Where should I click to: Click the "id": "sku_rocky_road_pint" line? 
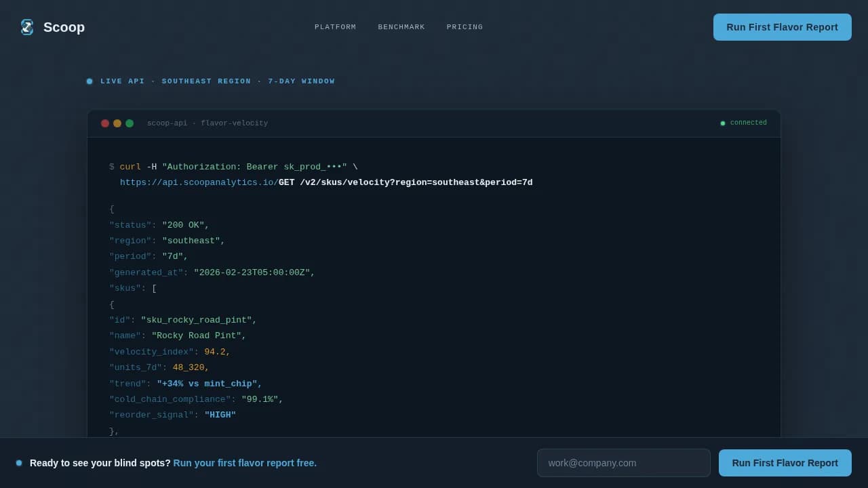click(183, 320)
